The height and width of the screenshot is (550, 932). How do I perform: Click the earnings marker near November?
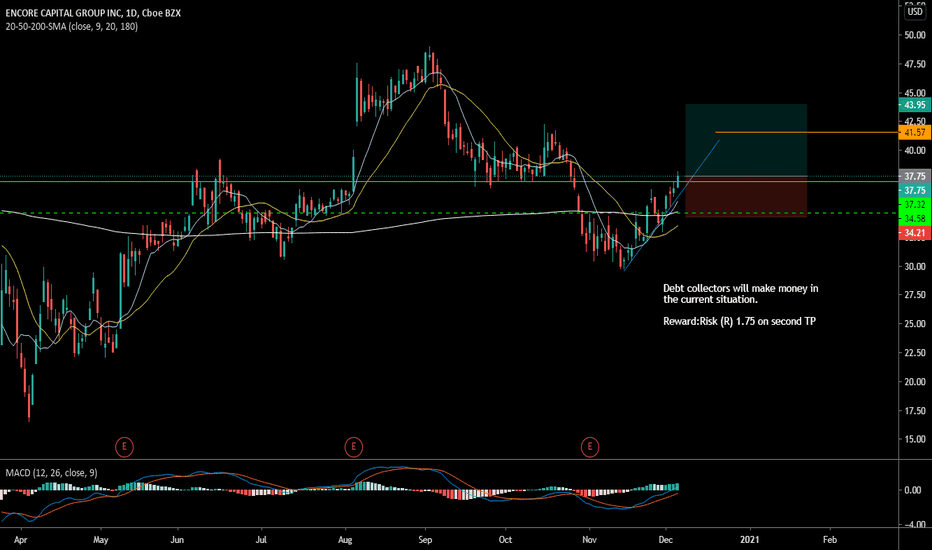(590, 447)
